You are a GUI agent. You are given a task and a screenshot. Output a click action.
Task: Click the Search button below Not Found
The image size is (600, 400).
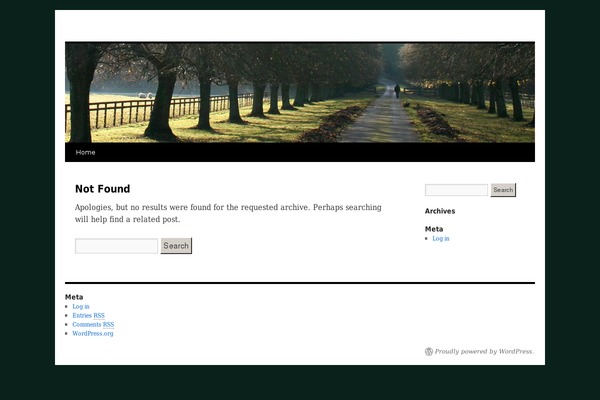click(x=176, y=246)
